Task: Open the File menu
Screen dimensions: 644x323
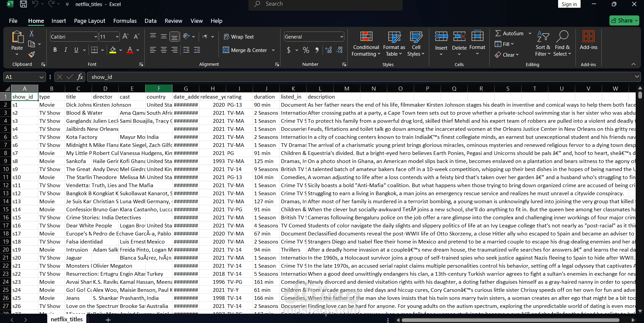Action: pyautogui.click(x=13, y=21)
